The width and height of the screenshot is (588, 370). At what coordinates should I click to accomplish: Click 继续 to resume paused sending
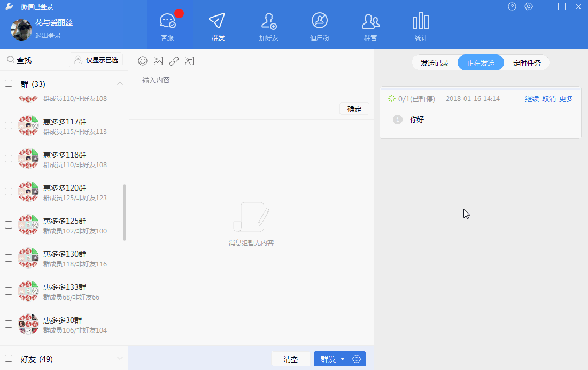coord(532,99)
